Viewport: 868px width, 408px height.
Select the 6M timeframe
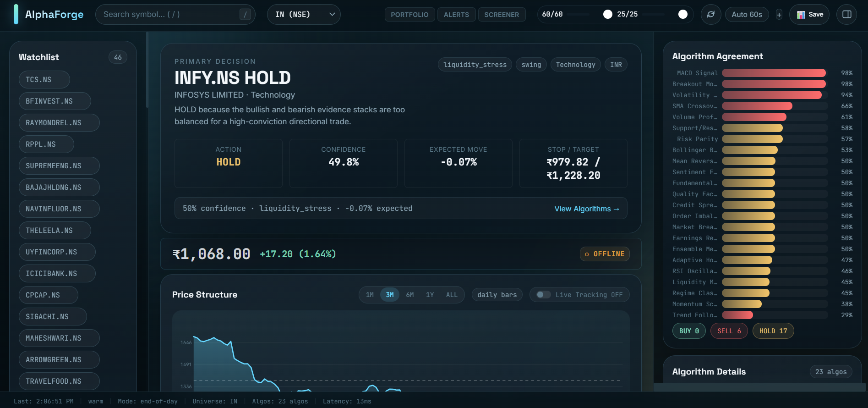point(410,295)
